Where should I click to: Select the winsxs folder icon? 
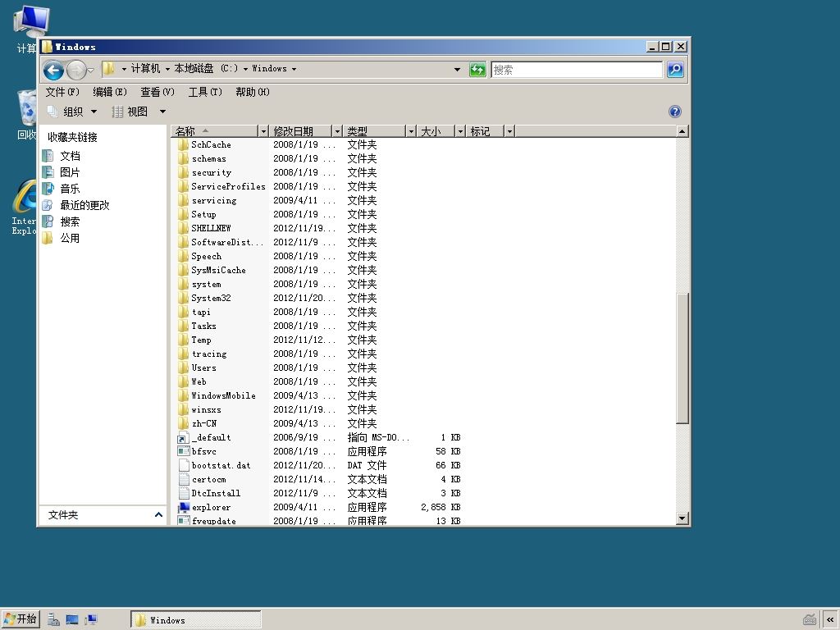(x=183, y=409)
